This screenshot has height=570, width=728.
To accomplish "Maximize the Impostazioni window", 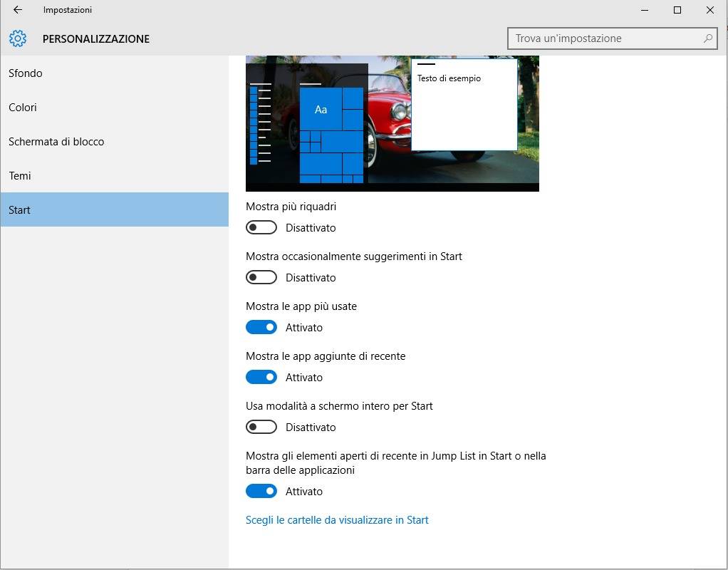I will coord(677,10).
